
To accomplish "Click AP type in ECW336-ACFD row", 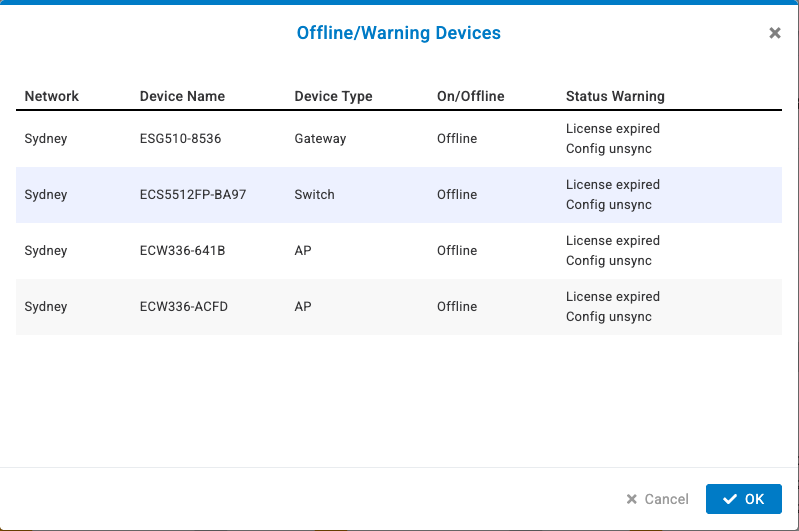I will (x=303, y=307).
